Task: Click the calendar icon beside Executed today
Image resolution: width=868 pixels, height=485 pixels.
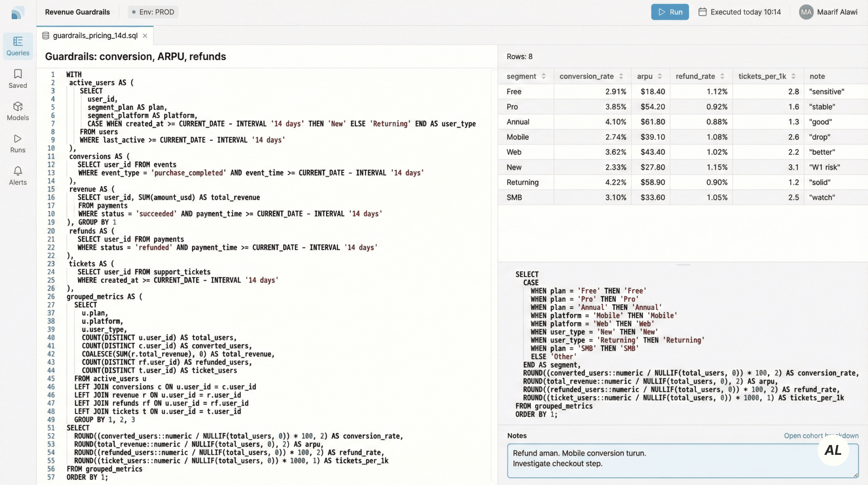Action: [702, 12]
